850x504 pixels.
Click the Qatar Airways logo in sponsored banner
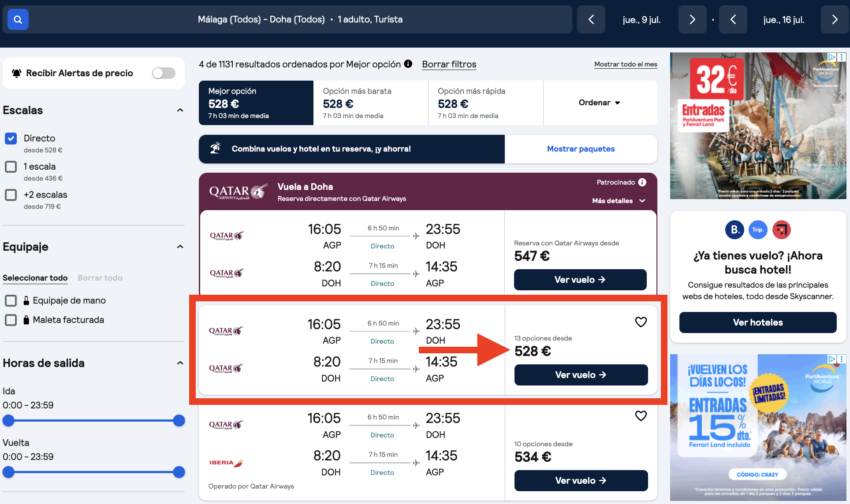pyautogui.click(x=238, y=191)
